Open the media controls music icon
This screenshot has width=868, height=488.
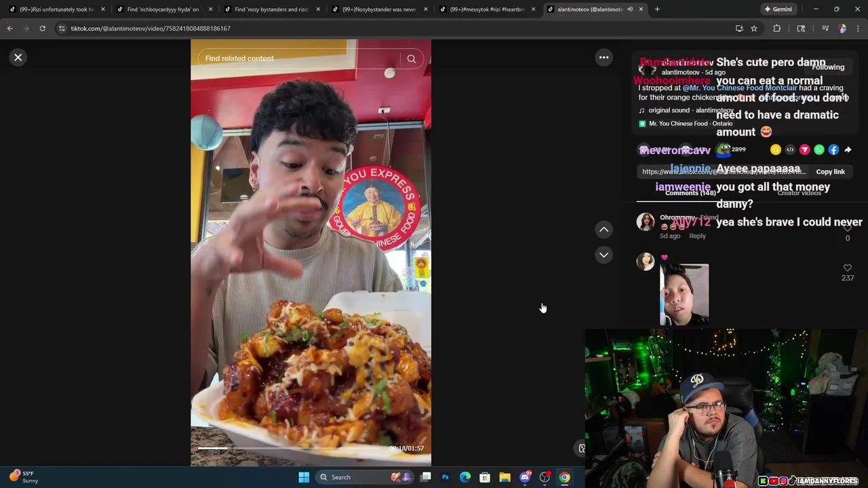point(825,28)
